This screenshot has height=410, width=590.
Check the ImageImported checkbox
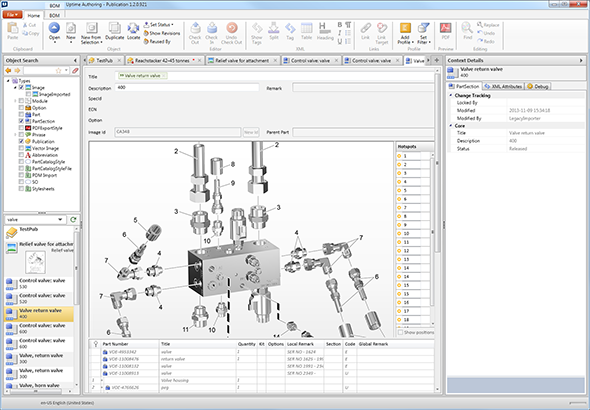pyautogui.click(x=28, y=94)
